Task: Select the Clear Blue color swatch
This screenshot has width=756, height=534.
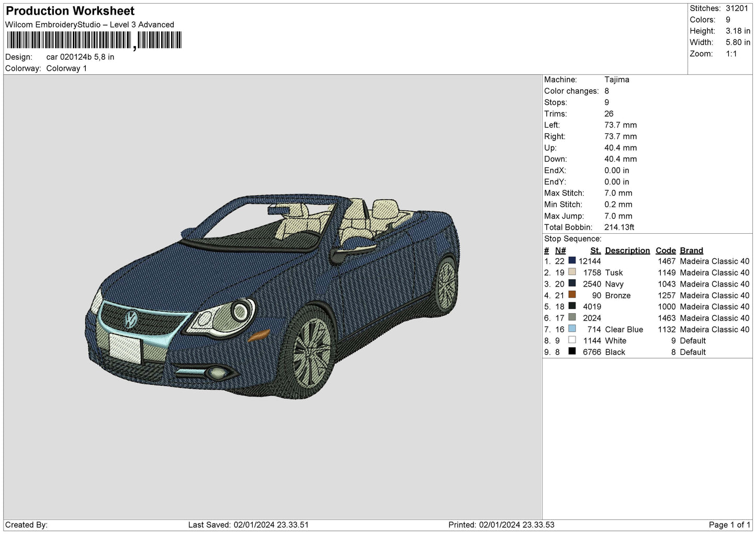Action: pyautogui.click(x=572, y=328)
